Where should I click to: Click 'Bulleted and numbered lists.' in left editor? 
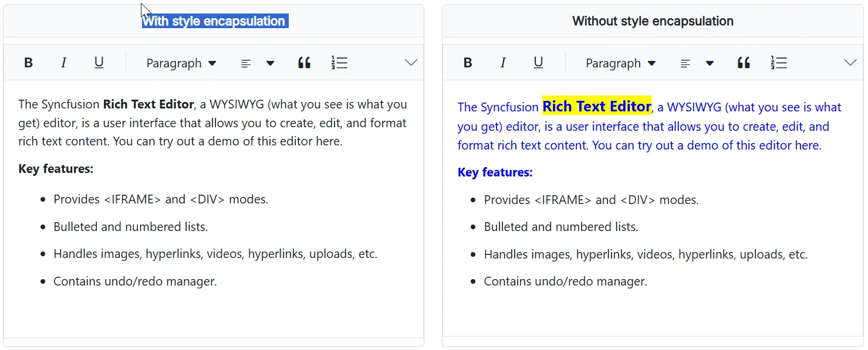(131, 227)
